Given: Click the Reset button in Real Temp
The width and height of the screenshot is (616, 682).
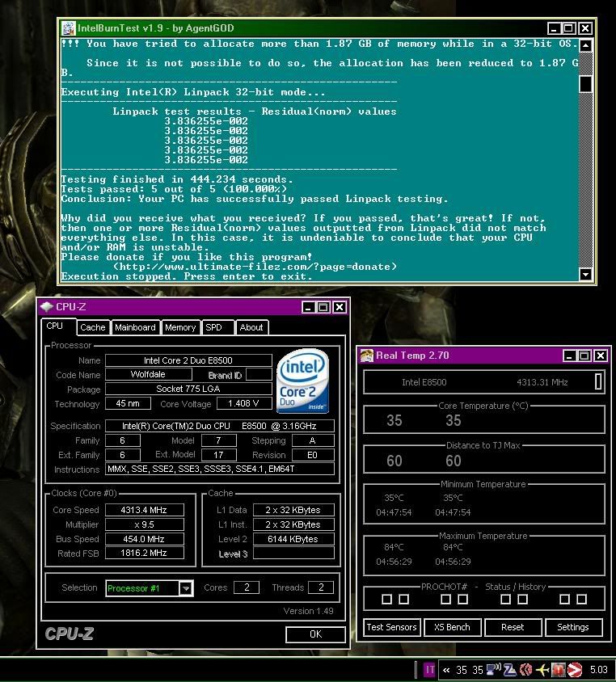Looking at the screenshot, I should 513,627.
